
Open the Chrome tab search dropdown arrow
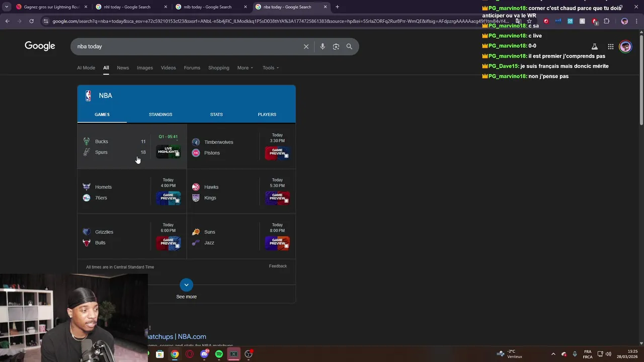[x=7, y=7]
